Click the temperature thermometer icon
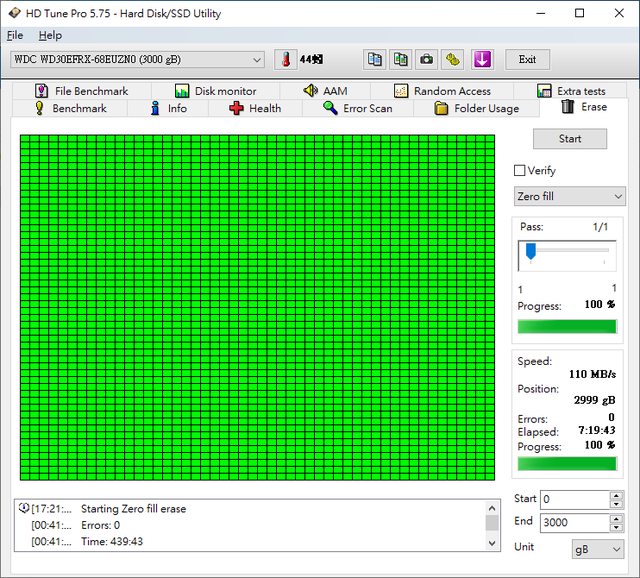Image resolution: width=640 pixels, height=578 pixels. tap(286, 60)
